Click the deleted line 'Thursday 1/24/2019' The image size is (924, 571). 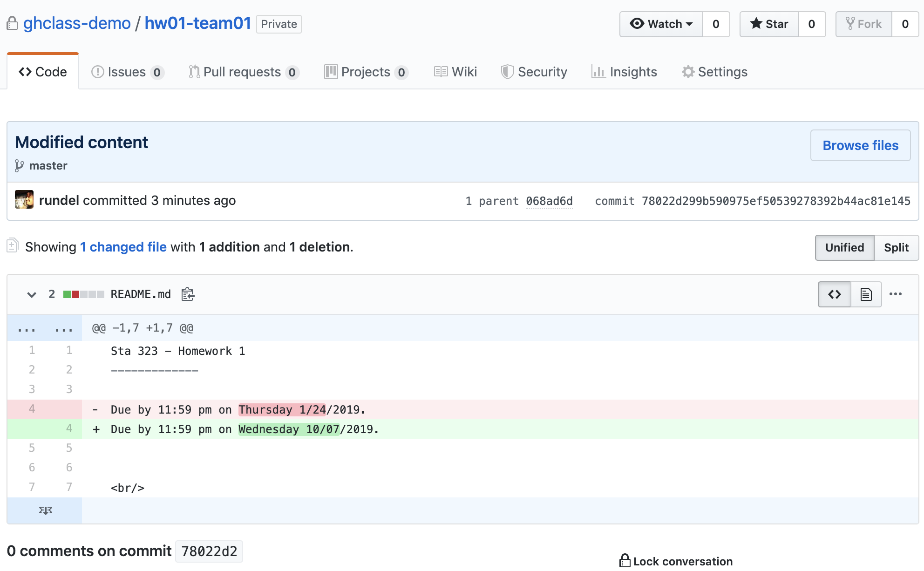point(463,409)
